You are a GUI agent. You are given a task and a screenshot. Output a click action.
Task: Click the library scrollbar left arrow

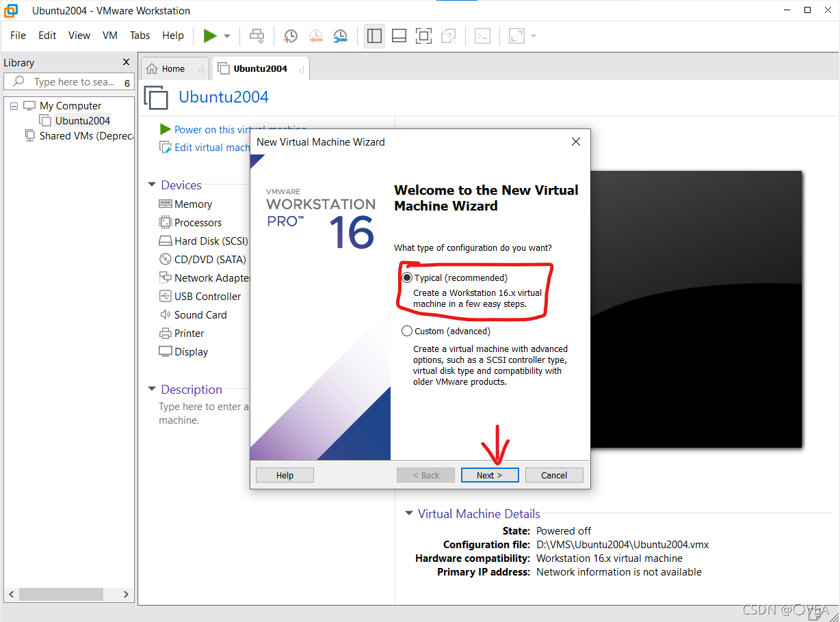point(10,595)
